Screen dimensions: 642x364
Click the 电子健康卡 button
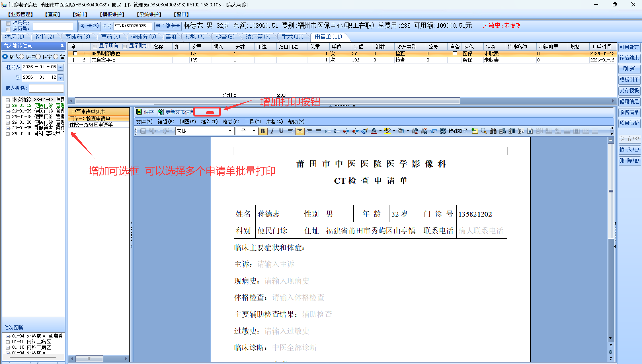[168, 26]
